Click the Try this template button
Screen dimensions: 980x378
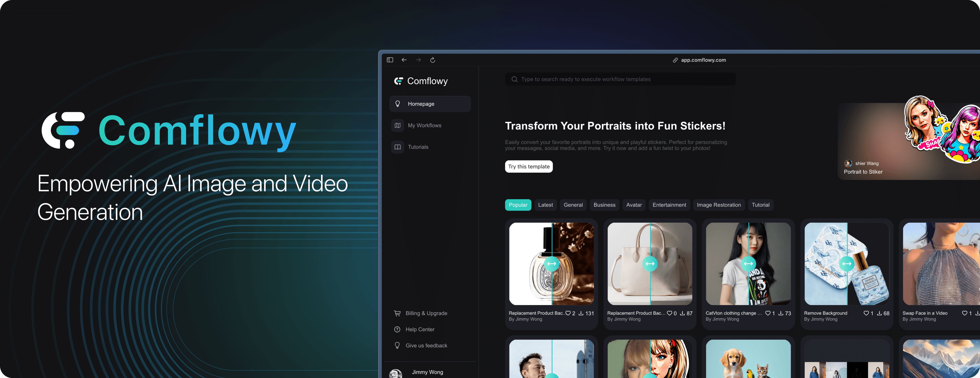click(529, 167)
